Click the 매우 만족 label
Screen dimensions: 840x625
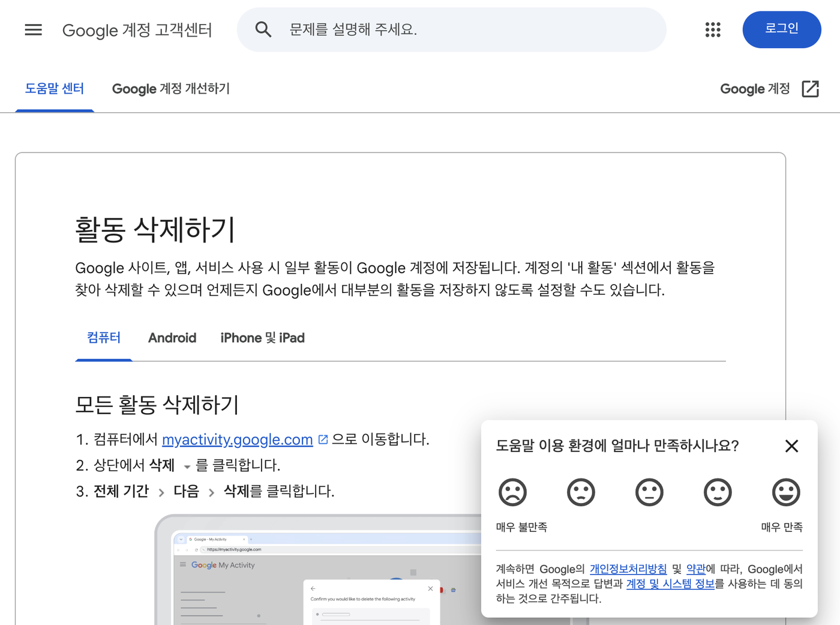[782, 527]
